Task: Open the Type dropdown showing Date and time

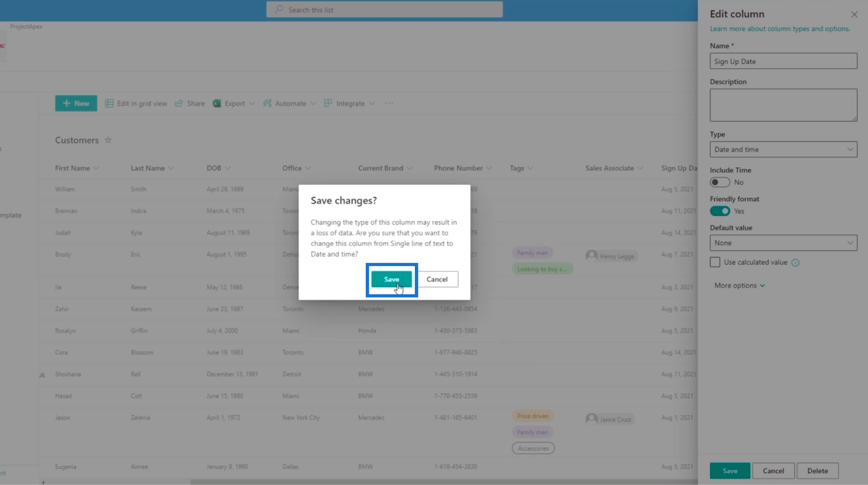Action: (783, 149)
